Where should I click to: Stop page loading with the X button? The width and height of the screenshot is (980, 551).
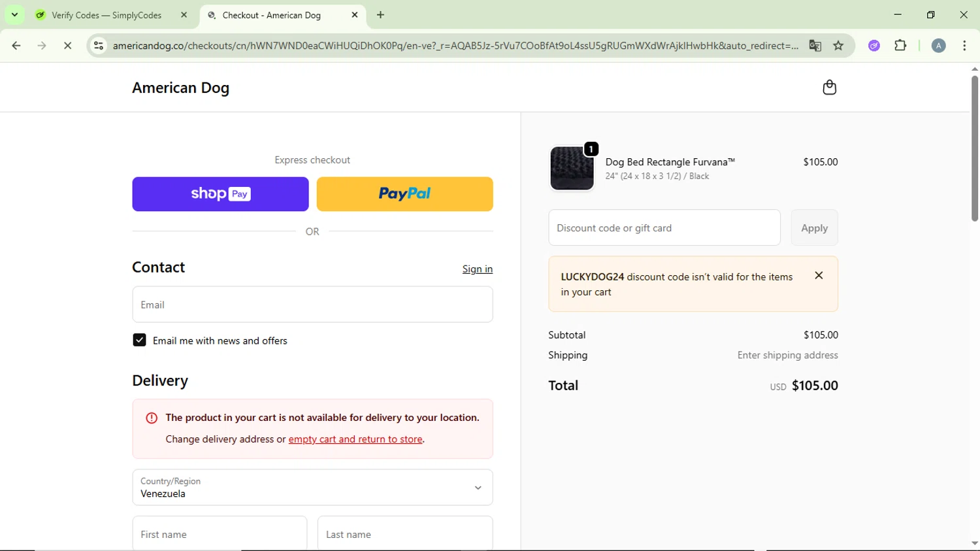coord(68,46)
